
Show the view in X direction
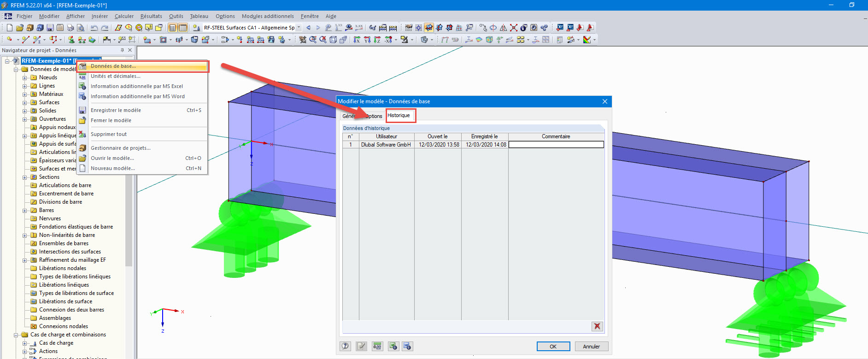tap(357, 40)
